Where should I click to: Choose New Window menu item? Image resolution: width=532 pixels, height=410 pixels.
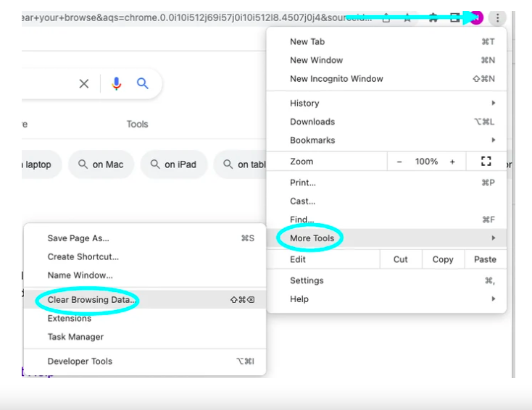coord(387,60)
